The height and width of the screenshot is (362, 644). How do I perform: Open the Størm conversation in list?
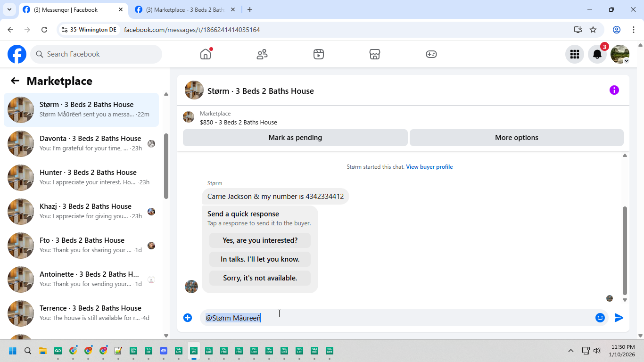coord(82,110)
